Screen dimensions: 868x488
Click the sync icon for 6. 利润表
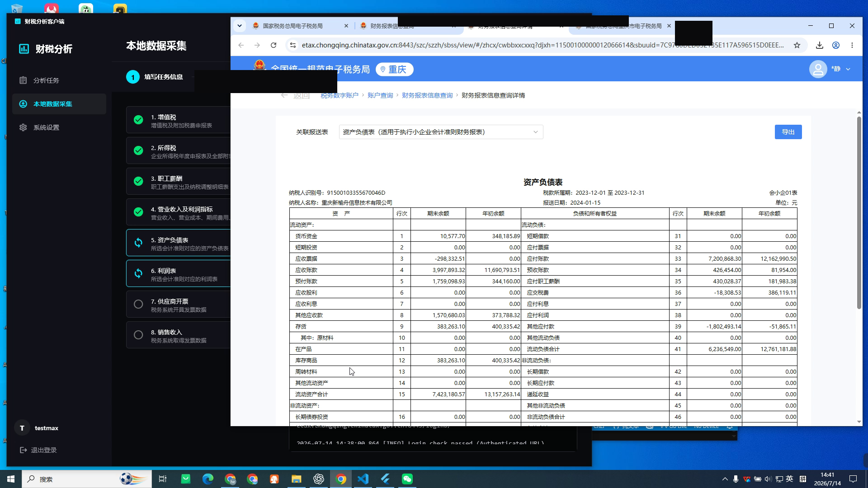138,273
